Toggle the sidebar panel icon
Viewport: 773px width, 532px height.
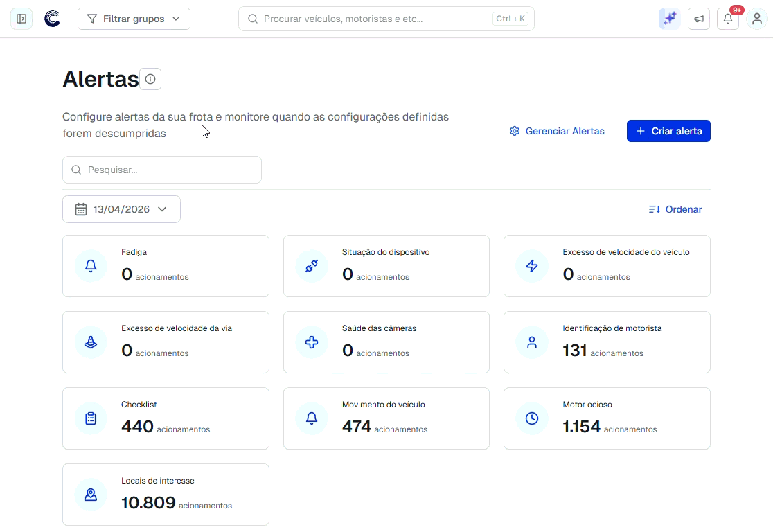click(21, 19)
